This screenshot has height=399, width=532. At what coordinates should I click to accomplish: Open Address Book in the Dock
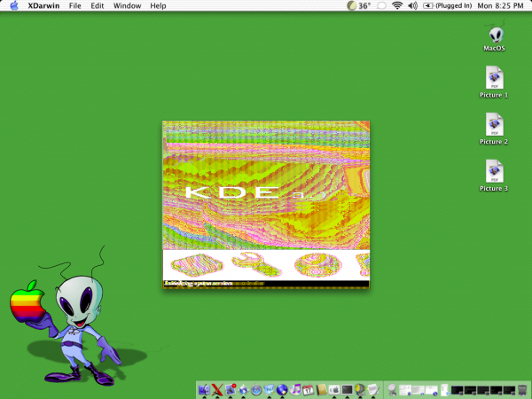pyautogui.click(x=321, y=390)
